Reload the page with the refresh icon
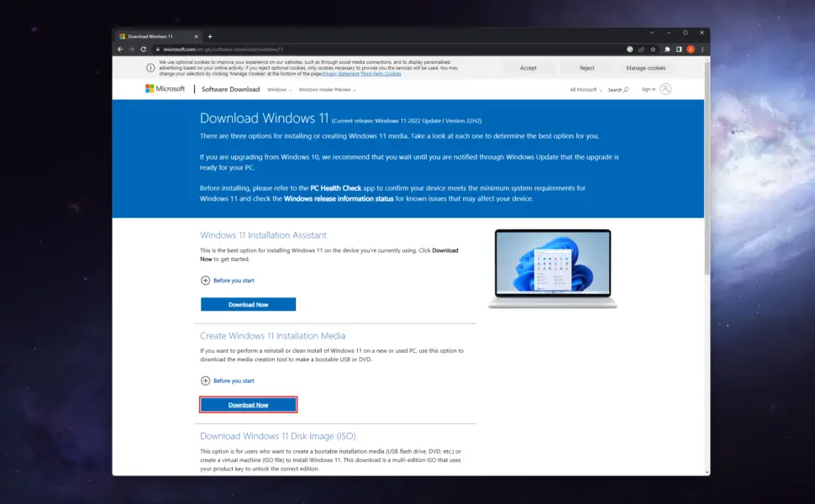Screen dimensions: 815x504 [144, 50]
